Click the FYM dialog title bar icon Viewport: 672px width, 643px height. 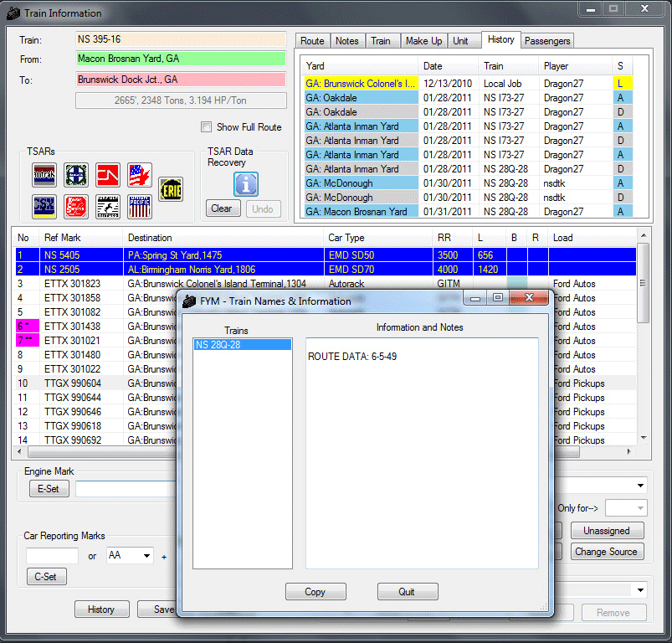click(x=189, y=301)
